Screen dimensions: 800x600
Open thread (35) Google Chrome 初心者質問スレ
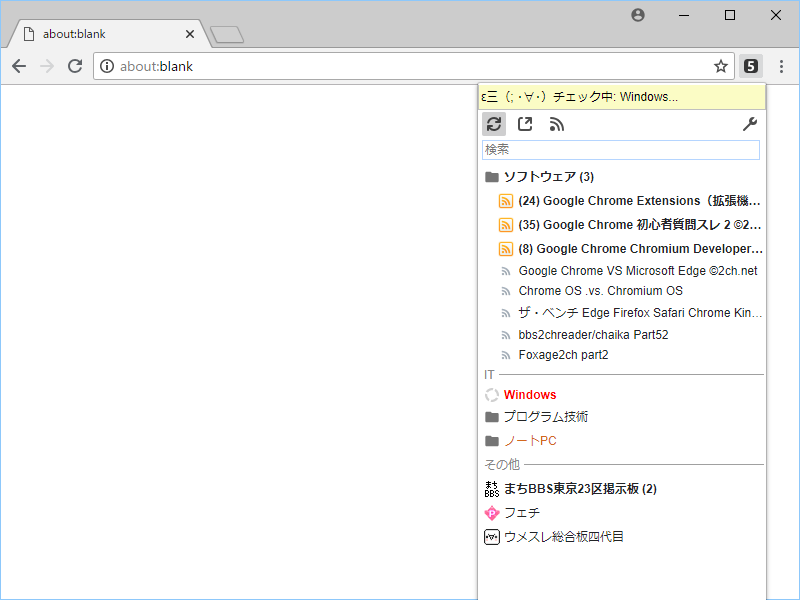tap(639, 225)
